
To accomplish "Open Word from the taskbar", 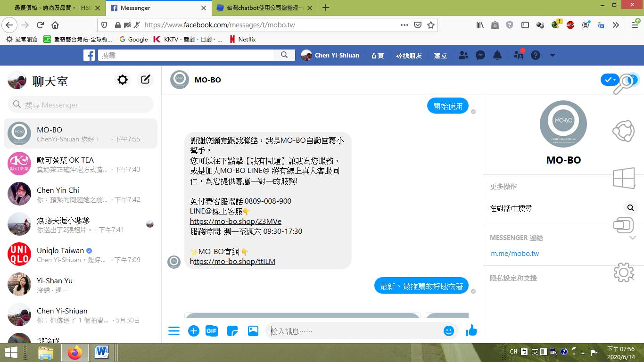I will click(x=102, y=353).
